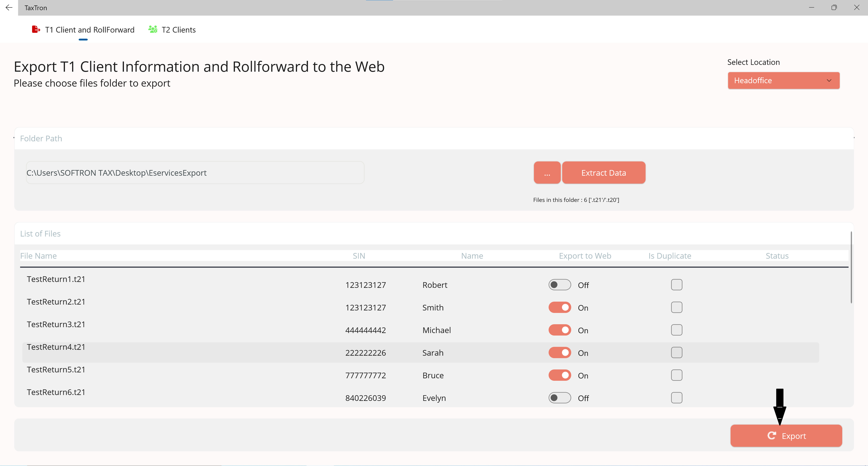The image size is (868, 466).
Task: Expand the Select Location chevron arrow
Action: tap(829, 80)
